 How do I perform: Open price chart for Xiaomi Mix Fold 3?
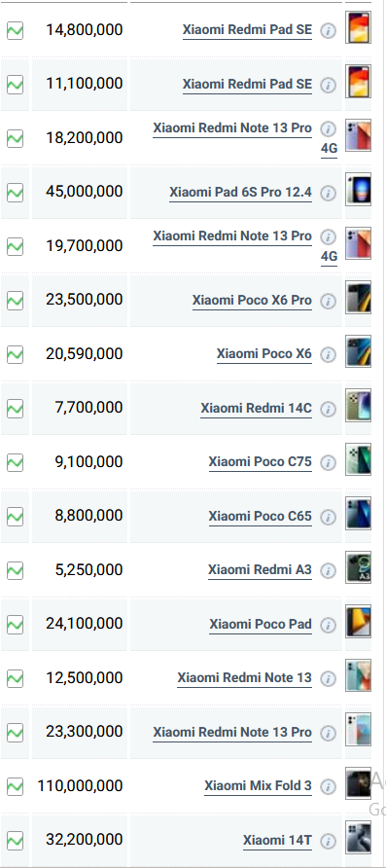pos(15,786)
